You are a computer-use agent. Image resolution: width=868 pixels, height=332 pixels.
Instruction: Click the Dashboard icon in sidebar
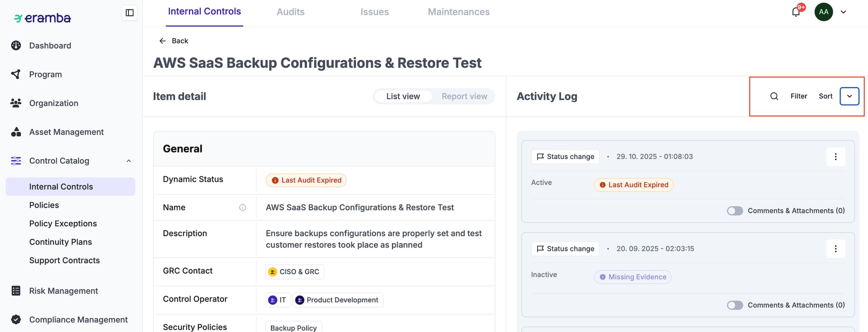tap(16, 46)
